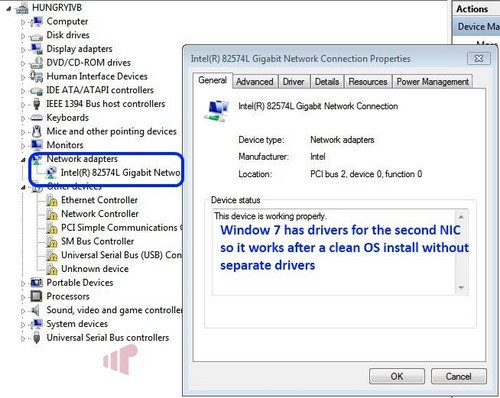Click the Processors icon
The width and height of the screenshot is (500, 398).
point(37,296)
